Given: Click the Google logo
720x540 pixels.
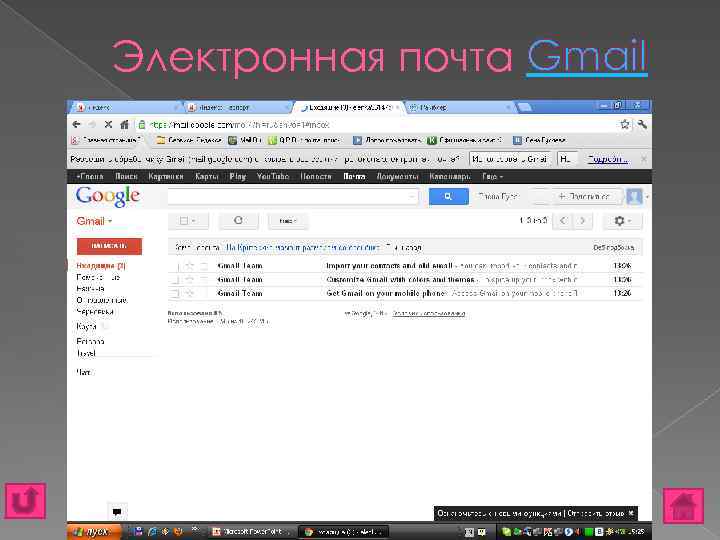Looking at the screenshot, I should pos(108,197).
